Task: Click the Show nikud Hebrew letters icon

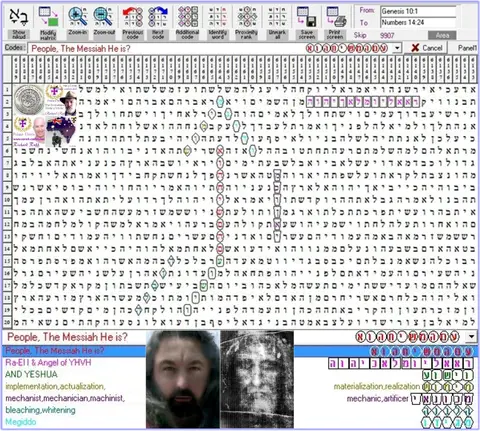Action: (x=19, y=17)
